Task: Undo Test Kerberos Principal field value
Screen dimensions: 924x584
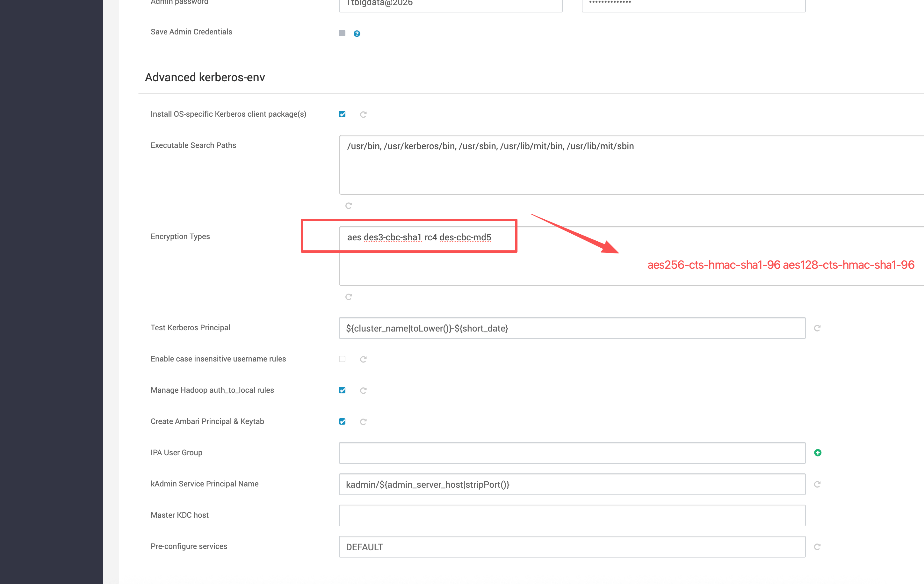Action: click(x=817, y=328)
